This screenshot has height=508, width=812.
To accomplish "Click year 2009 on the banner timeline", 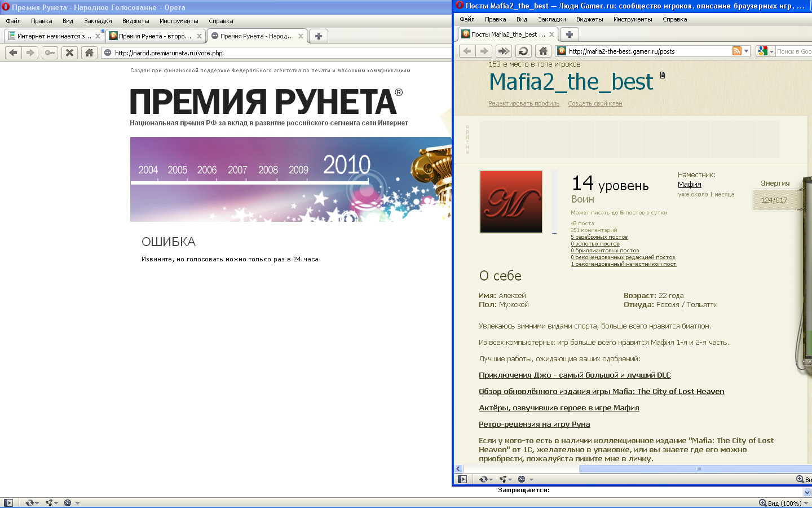I will pos(298,170).
